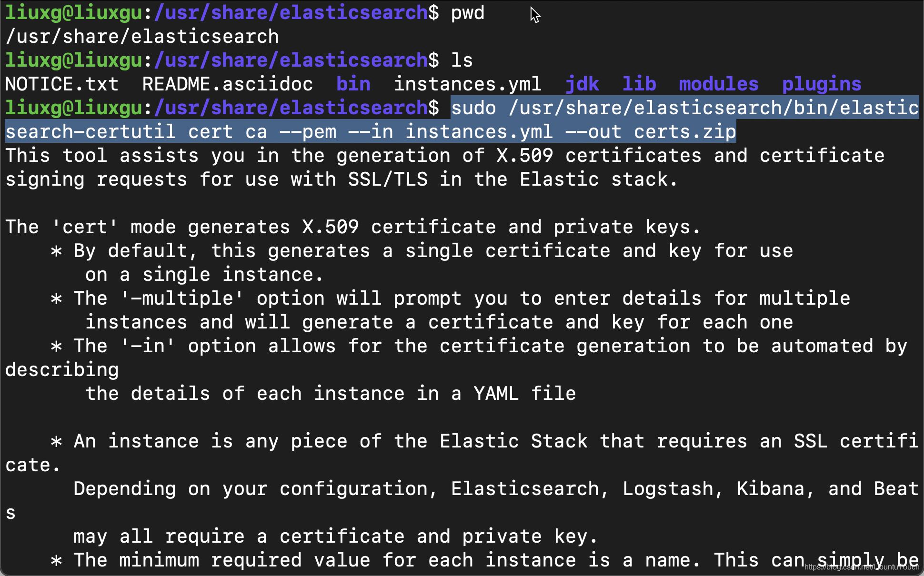This screenshot has width=924, height=576.
Task: Click the highlighted word sudo
Action: pos(473,108)
